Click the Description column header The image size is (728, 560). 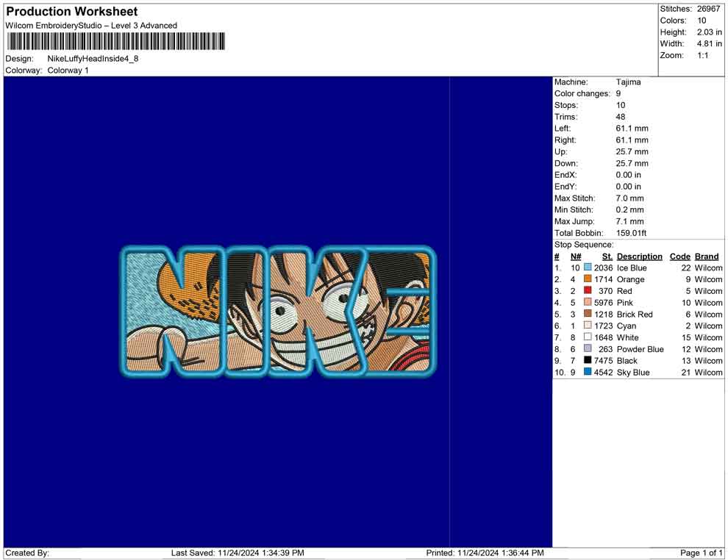(x=639, y=256)
